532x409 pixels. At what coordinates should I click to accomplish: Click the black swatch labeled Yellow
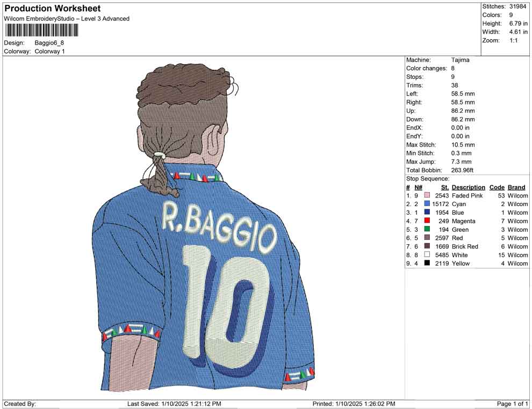click(x=427, y=263)
